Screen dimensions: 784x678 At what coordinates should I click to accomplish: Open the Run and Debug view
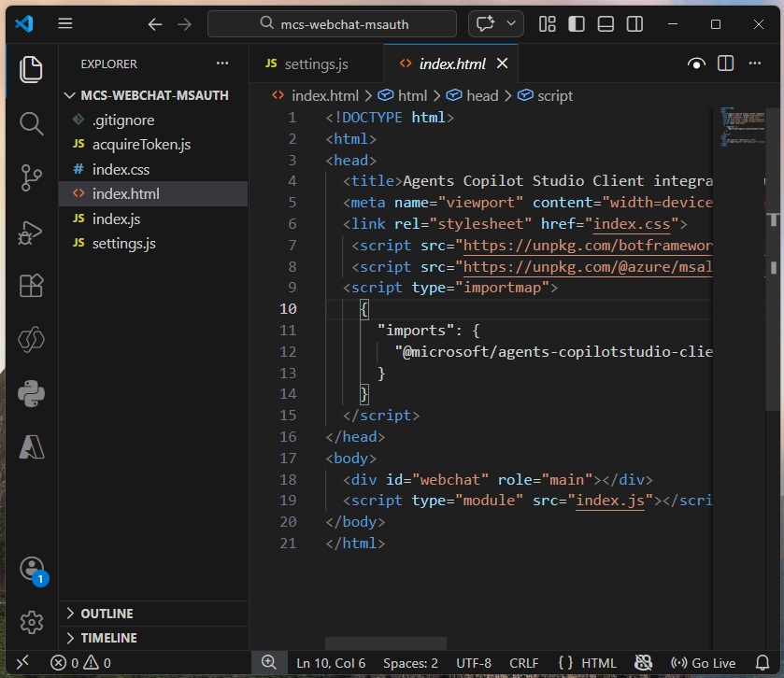tap(31, 232)
